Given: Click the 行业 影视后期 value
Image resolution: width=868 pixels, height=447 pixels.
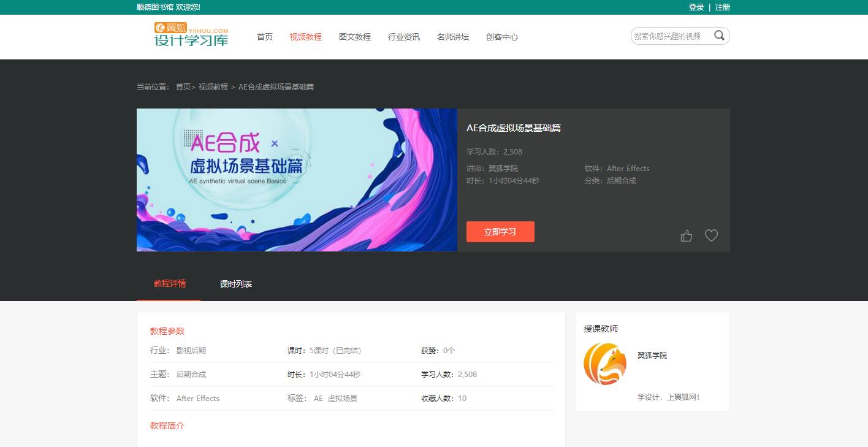Looking at the screenshot, I should [191, 351].
